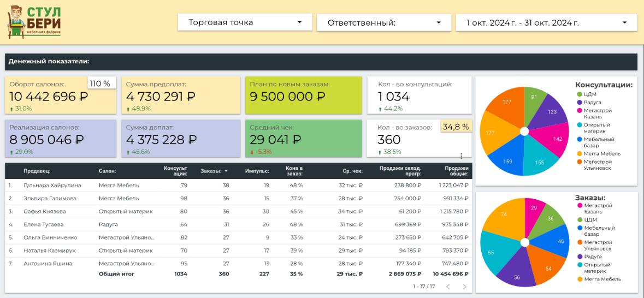
Task: Sort by Продавец column header
Action: click(x=37, y=171)
